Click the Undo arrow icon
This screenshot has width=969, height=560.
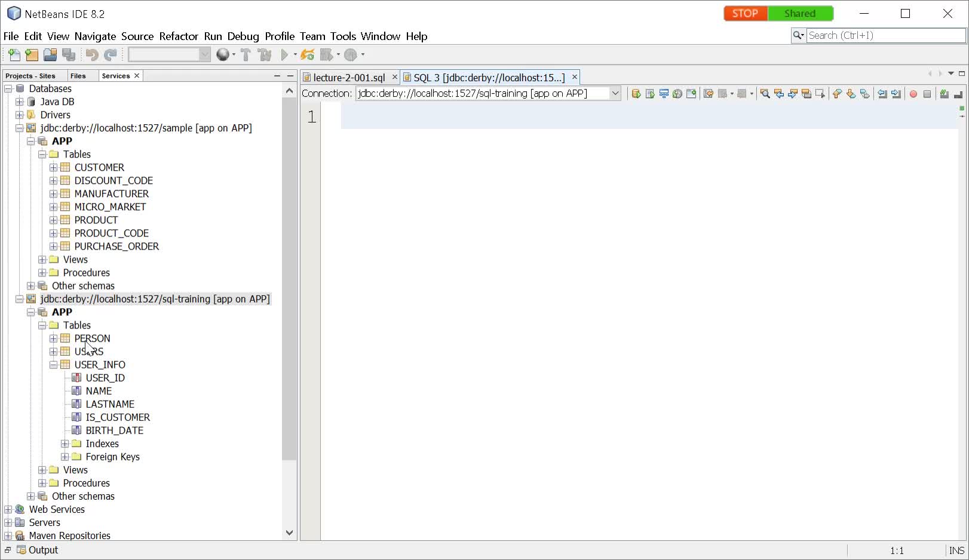(x=92, y=55)
